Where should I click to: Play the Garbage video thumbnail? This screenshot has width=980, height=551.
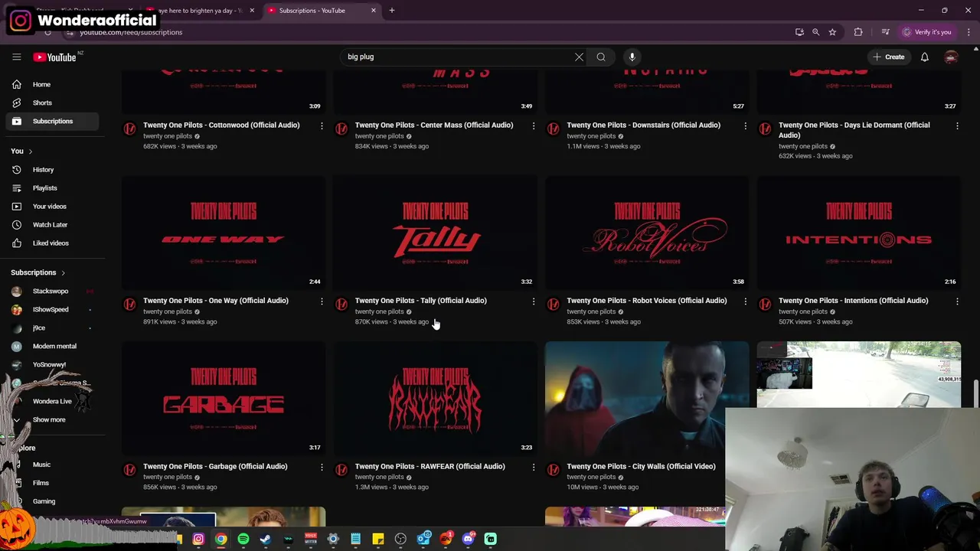pyautogui.click(x=224, y=398)
